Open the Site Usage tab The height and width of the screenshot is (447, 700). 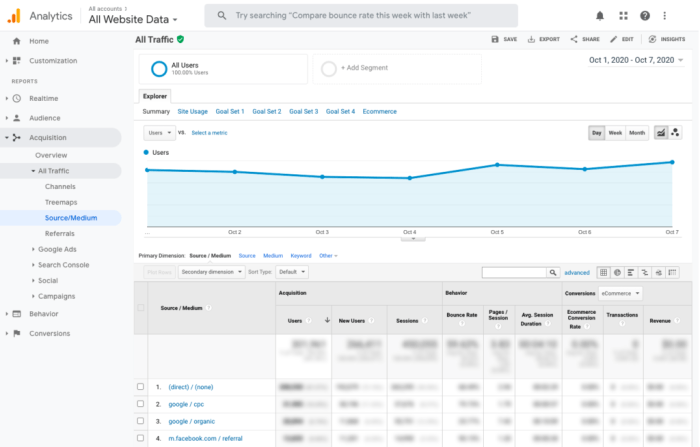(x=192, y=112)
